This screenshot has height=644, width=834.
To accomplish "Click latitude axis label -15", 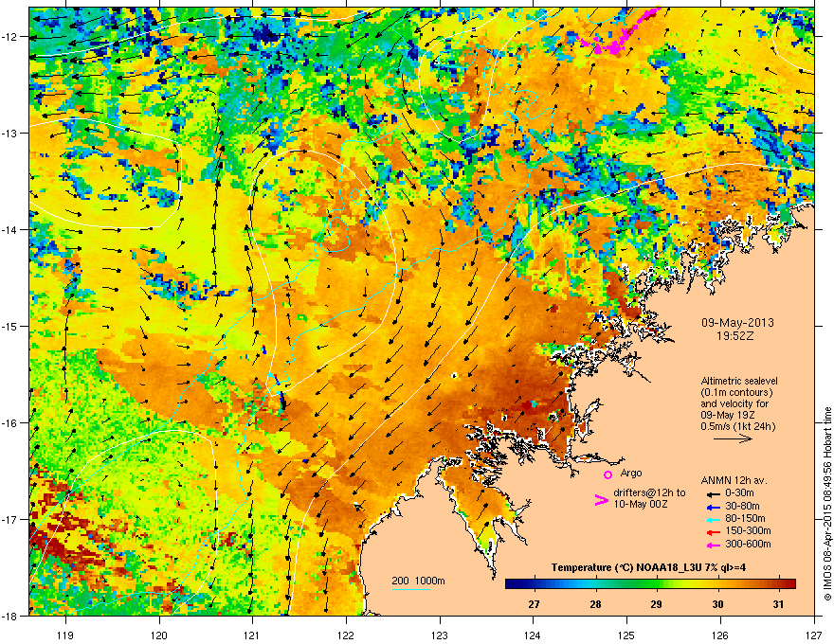I will tap(9, 326).
